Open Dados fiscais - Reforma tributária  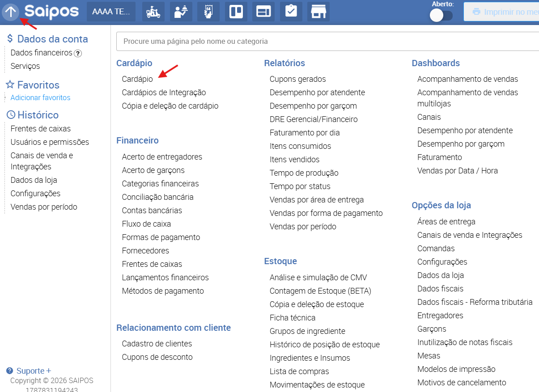click(x=475, y=302)
